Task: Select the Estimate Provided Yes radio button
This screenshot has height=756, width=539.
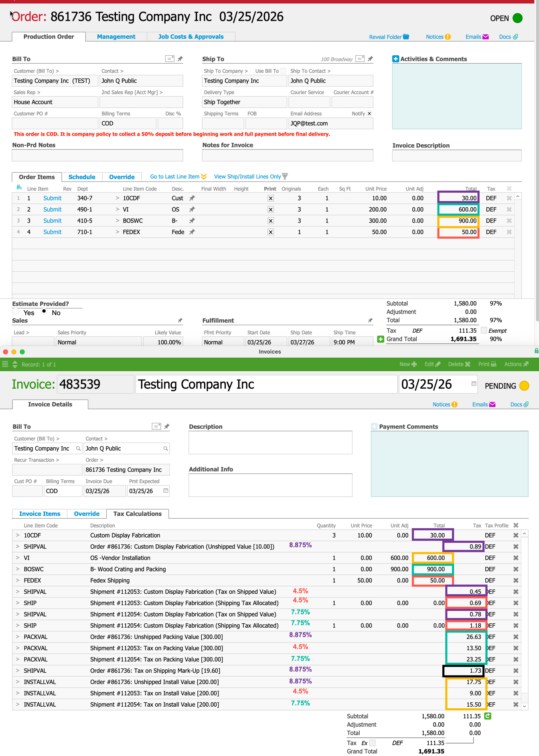Action: (x=16, y=311)
